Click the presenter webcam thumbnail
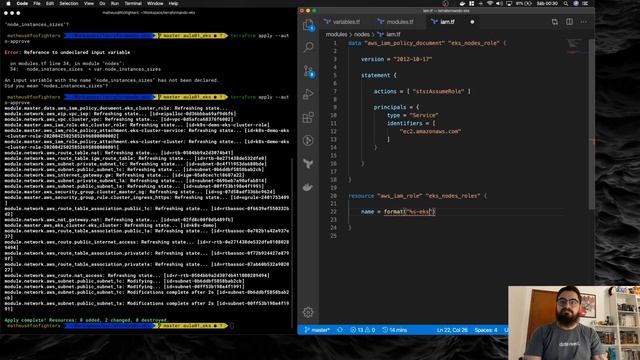The image size is (640, 360). coord(574,323)
